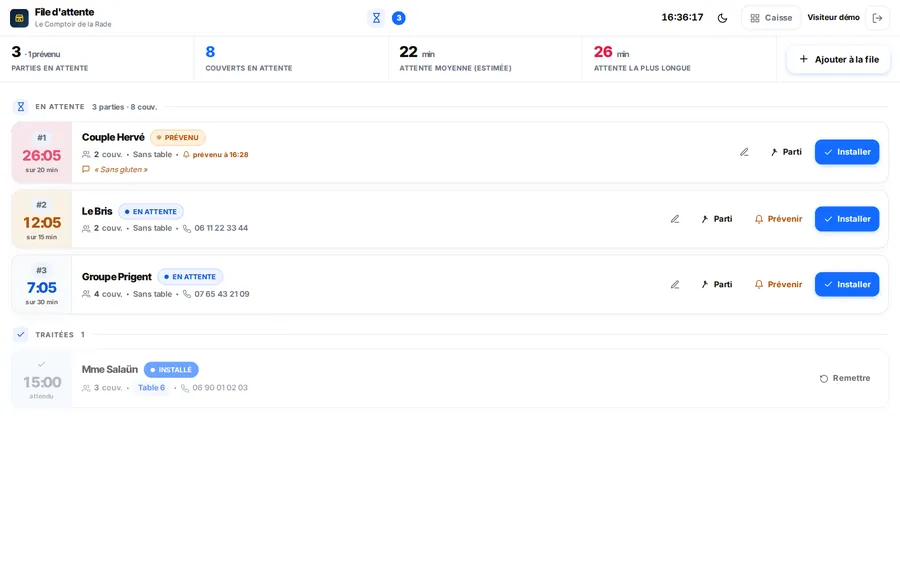The height and width of the screenshot is (563, 900).
Task: Click the « Sans gluten » note
Action: (121, 169)
